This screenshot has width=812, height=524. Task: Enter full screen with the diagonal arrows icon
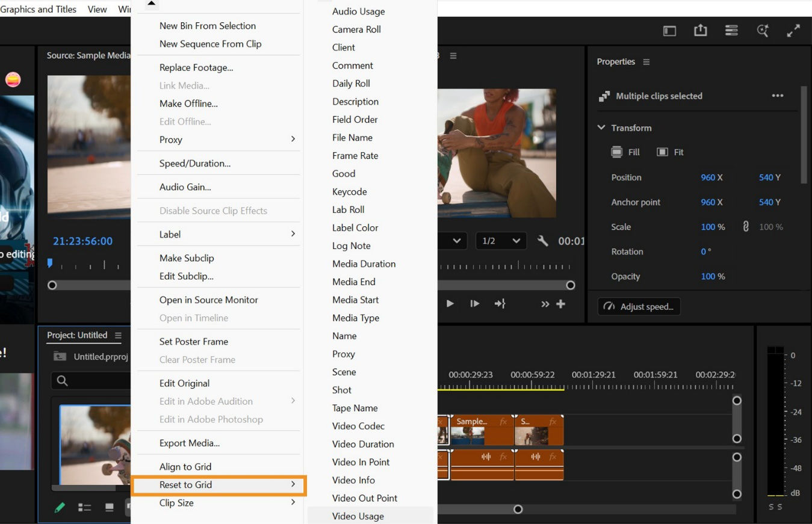(x=793, y=31)
